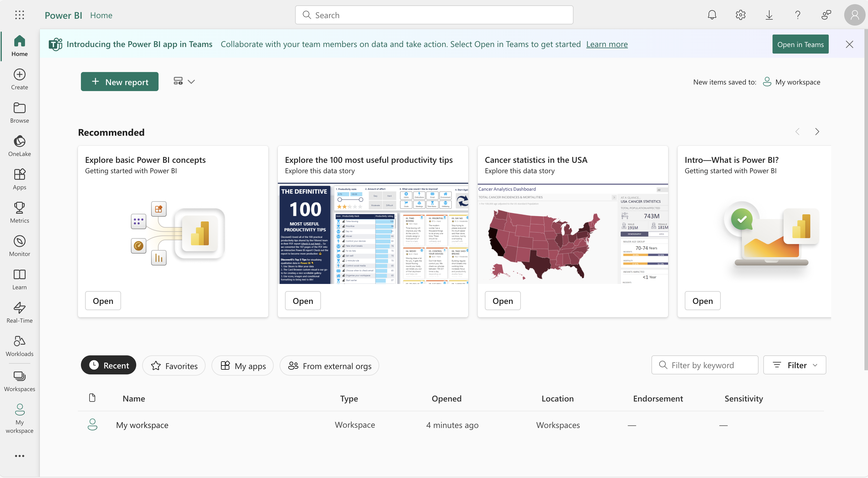This screenshot has height=478, width=868.
Task: Show next recommended items
Action: click(817, 132)
